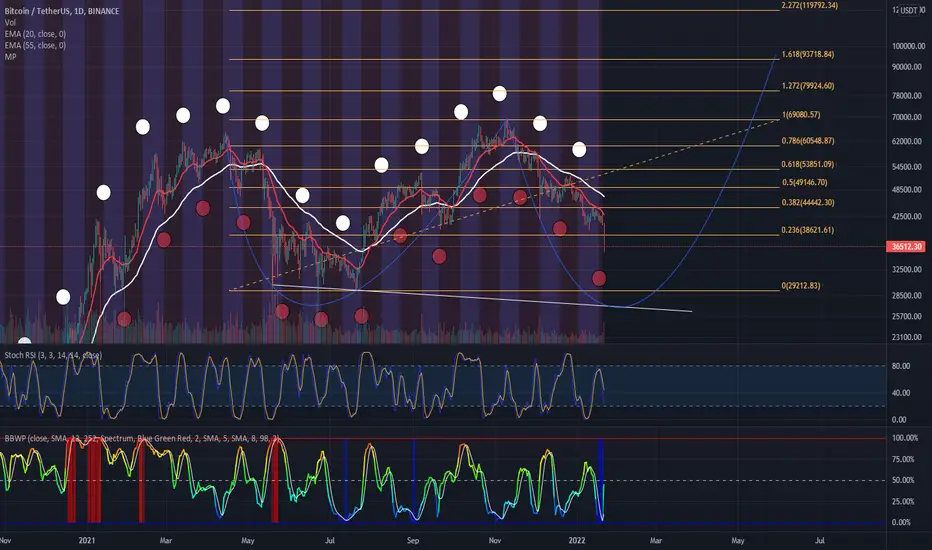Click 40.00 on the Stoch RSI scale
Viewport: 932px width, 550px height.
pyautogui.click(x=900, y=392)
